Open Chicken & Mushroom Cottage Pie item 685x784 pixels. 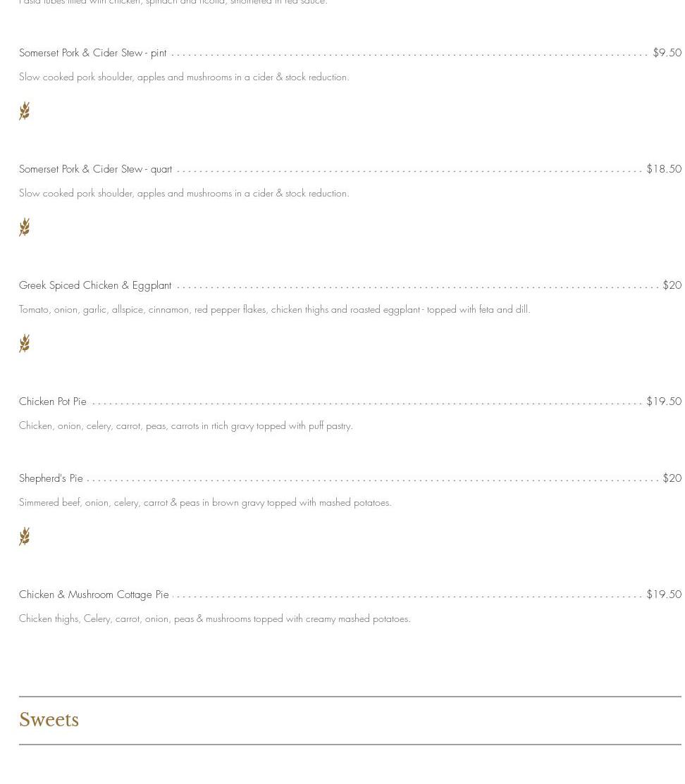(94, 595)
